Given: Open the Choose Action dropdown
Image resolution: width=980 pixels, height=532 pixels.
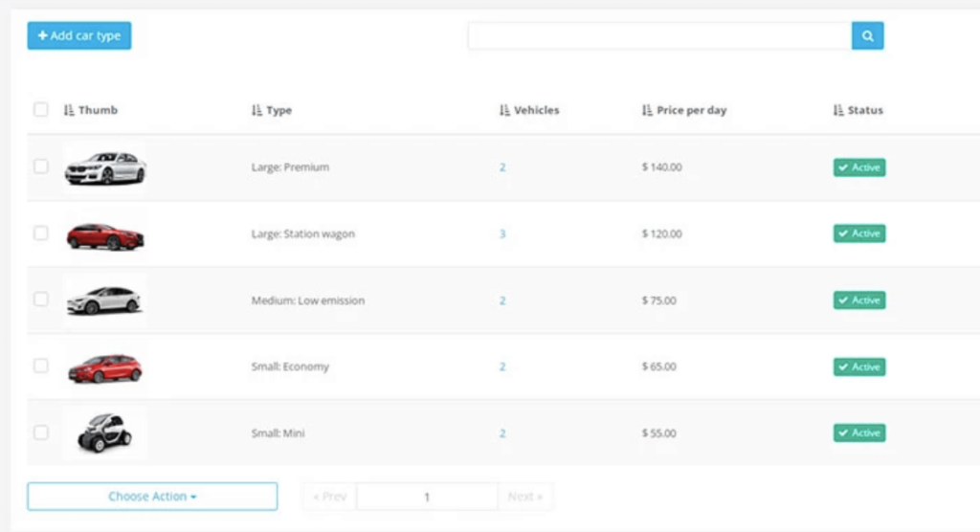Looking at the screenshot, I should click(152, 497).
